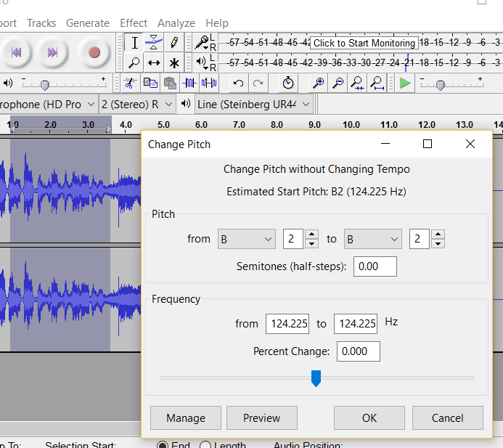Select the Selection (I-beam) tool
Screen dimensions: 503x448
[135, 43]
